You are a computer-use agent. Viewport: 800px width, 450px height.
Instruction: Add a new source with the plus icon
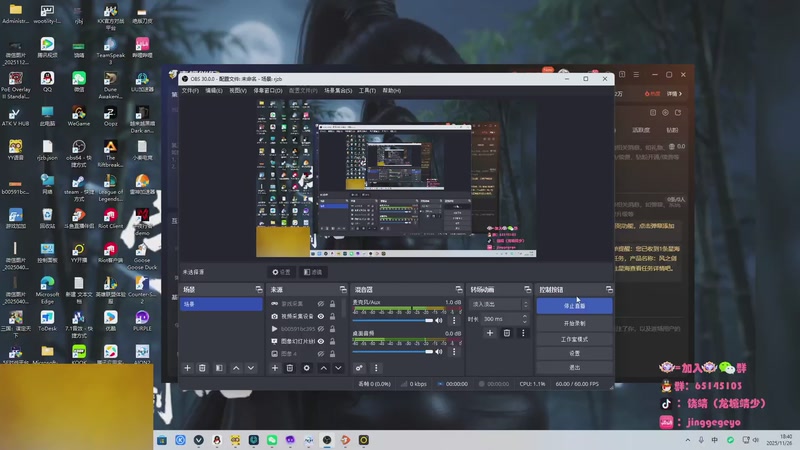click(x=275, y=368)
